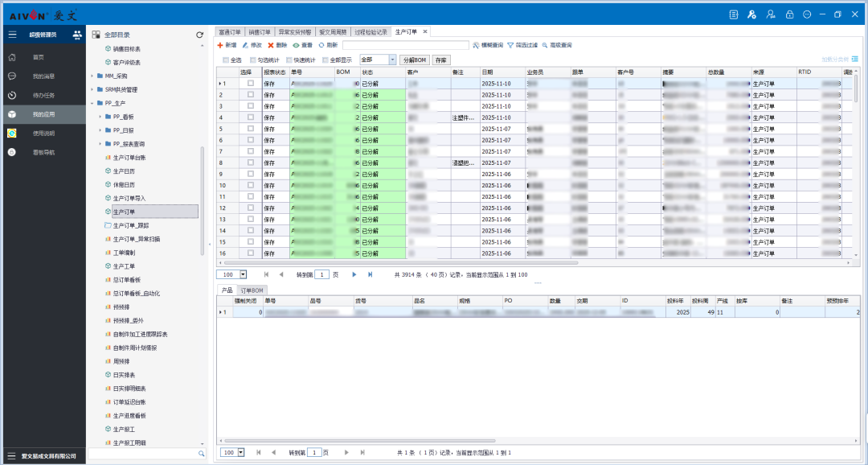Click the directory tree vertical scrollbar

pyautogui.click(x=202, y=201)
